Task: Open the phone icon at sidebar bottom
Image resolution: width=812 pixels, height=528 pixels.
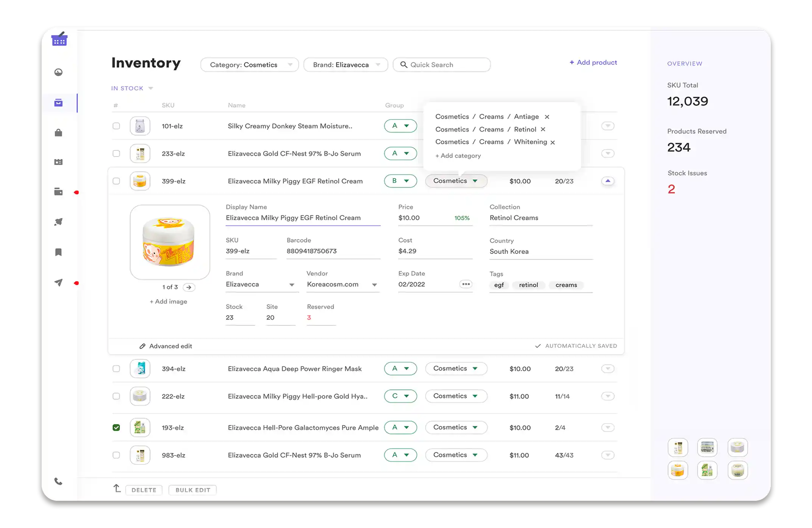Action: point(59,482)
